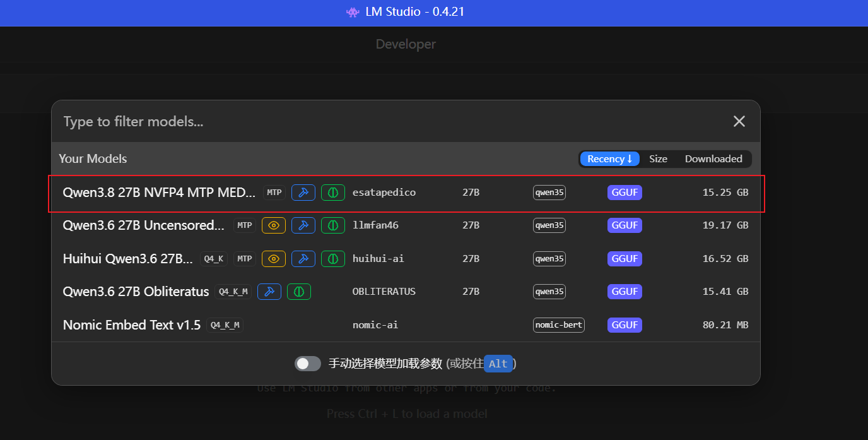Click 27B parameter count on esatapedico row

[471, 193]
